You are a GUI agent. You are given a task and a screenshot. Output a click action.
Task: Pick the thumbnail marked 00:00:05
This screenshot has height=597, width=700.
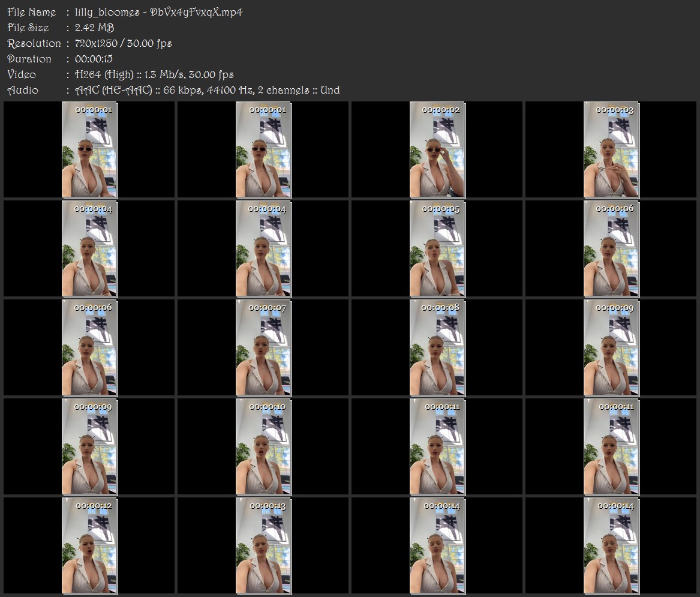pos(437,249)
